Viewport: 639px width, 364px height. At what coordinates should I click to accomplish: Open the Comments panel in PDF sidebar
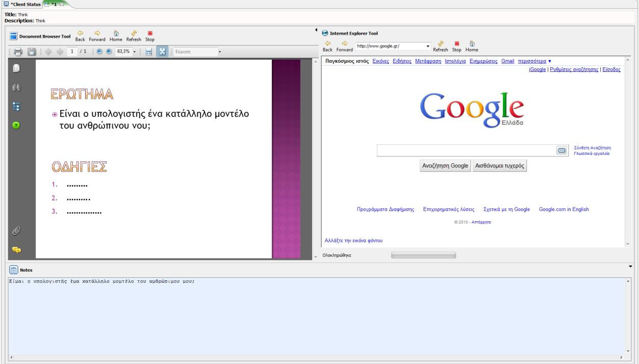[x=16, y=250]
